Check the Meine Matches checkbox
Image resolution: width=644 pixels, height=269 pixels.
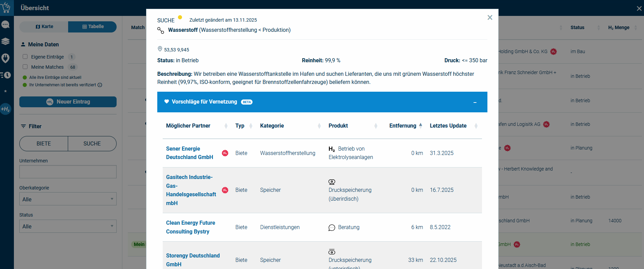[x=25, y=67]
